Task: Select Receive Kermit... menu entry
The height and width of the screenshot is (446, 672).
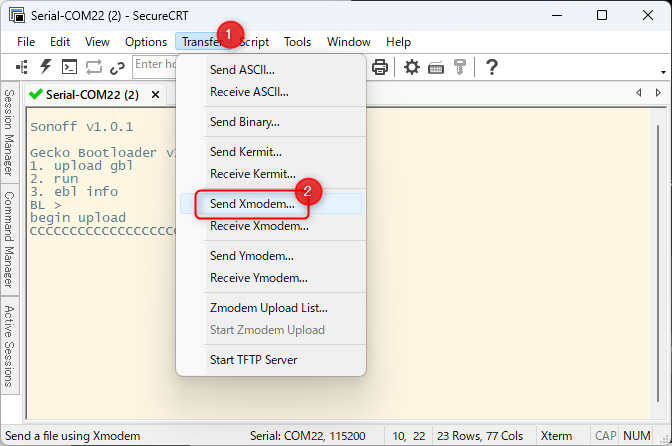Action: click(x=271, y=174)
